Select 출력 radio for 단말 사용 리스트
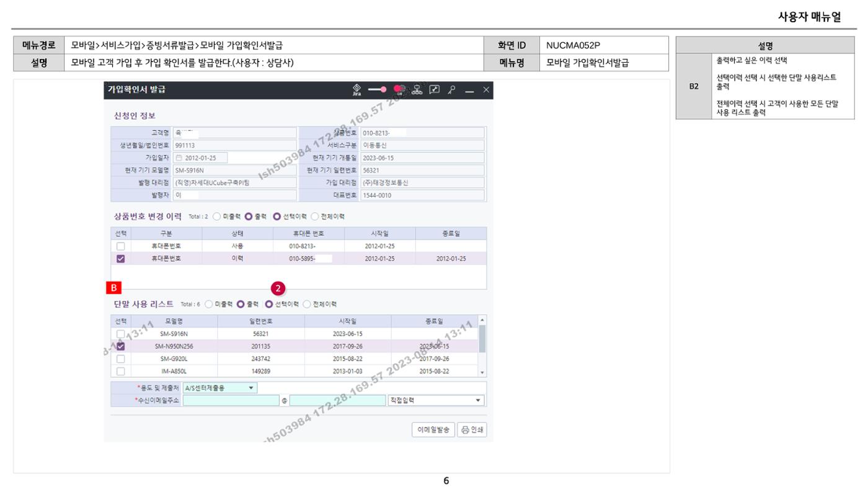 click(x=240, y=304)
